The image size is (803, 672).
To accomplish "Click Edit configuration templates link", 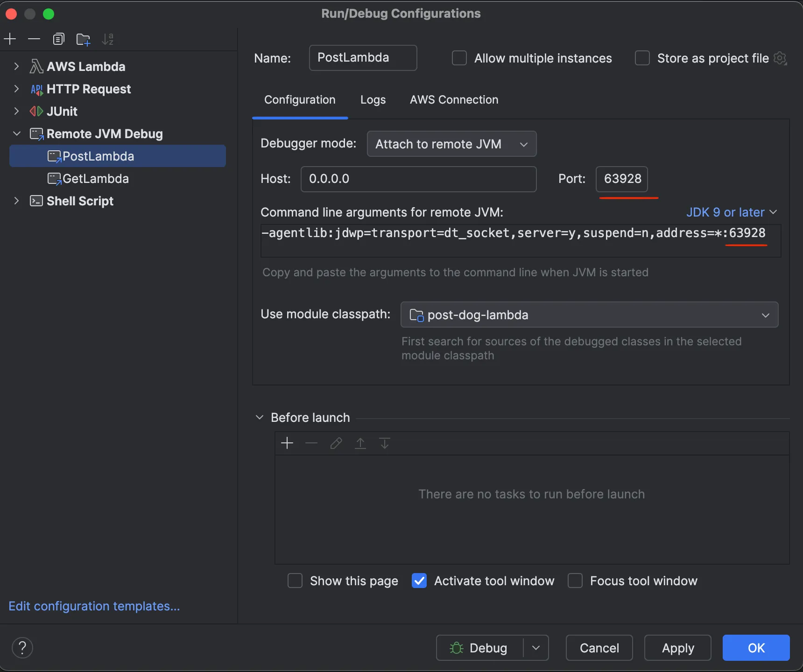I will coord(93,606).
